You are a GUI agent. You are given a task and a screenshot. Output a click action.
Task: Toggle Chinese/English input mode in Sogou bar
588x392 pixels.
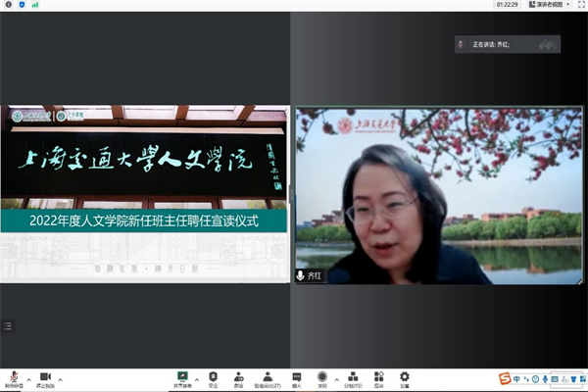point(516,379)
